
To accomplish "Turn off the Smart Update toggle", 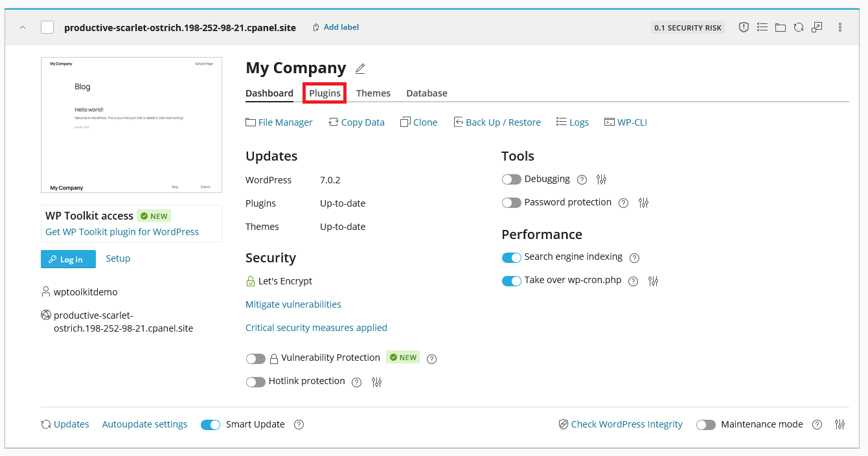I will [x=211, y=425].
